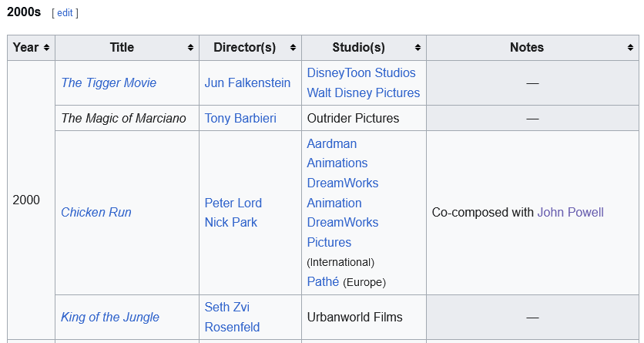Go to King of the Jungle page
This screenshot has height=343, width=644.
pos(110,318)
